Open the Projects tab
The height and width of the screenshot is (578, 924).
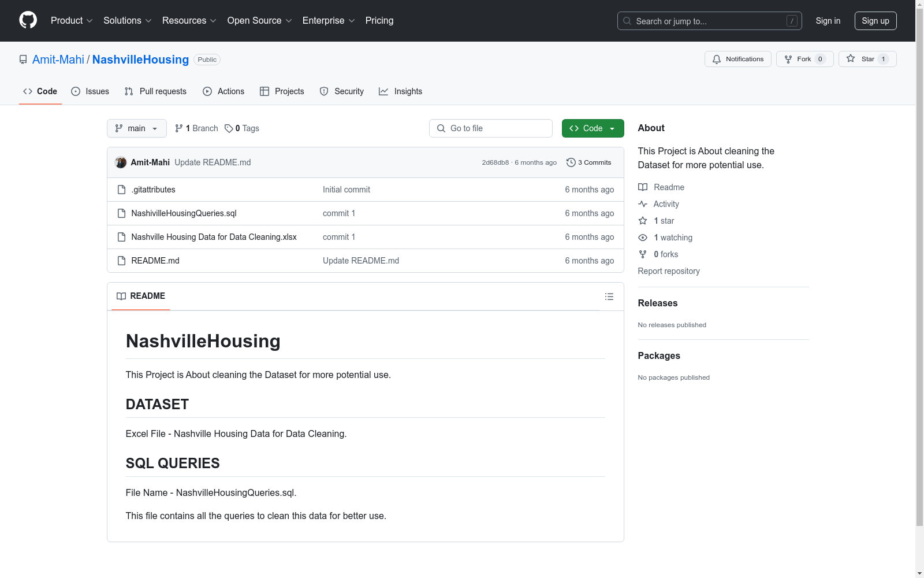click(x=282, y=91)
